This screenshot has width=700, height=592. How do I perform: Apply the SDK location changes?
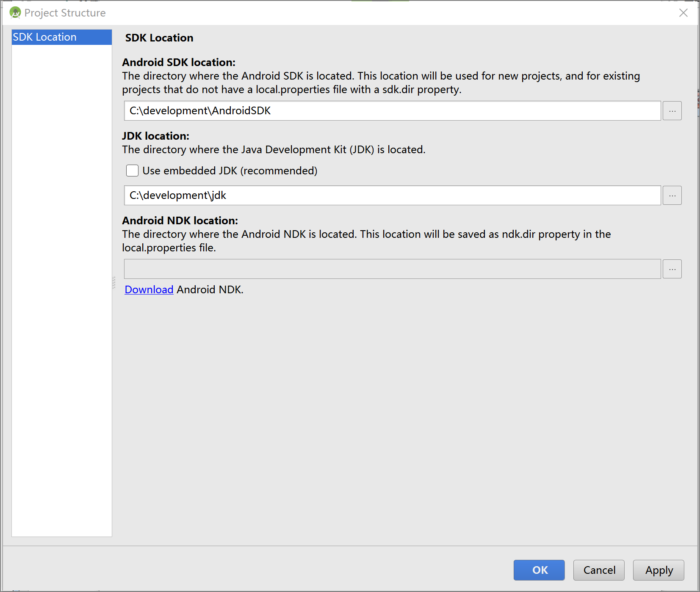click(x=658, y=570)
